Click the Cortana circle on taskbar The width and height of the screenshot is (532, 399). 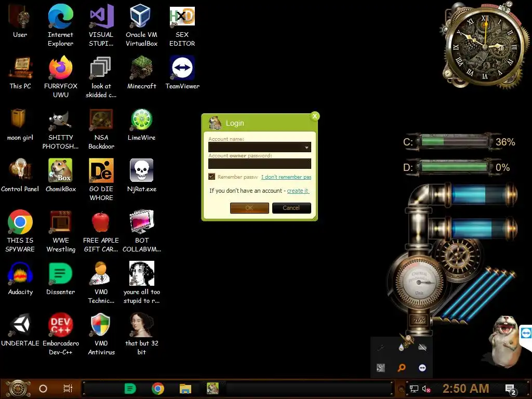[x=43, y=389]
